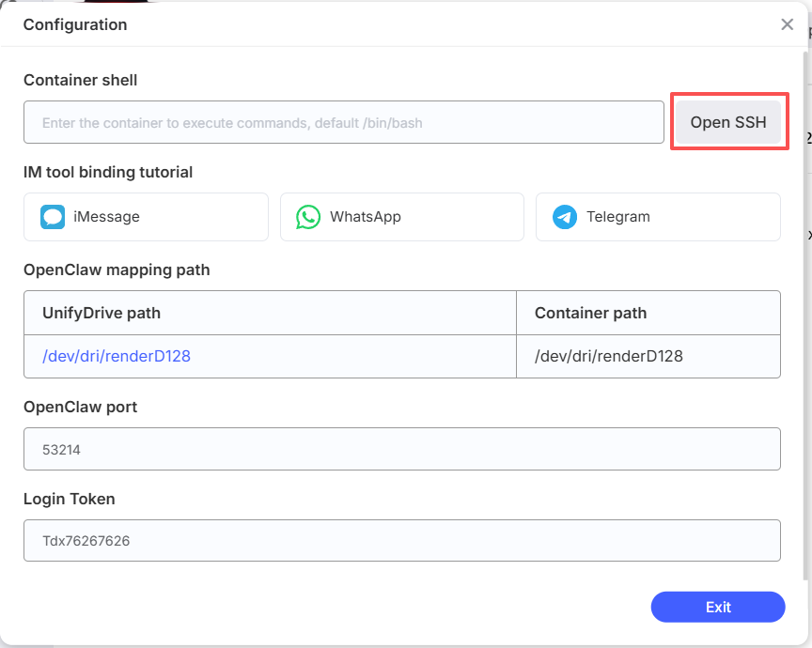This screenshot has height=648, width=812.
Task: Open the WhatsApp binding tutorial text label
Action: click(366, 217)
